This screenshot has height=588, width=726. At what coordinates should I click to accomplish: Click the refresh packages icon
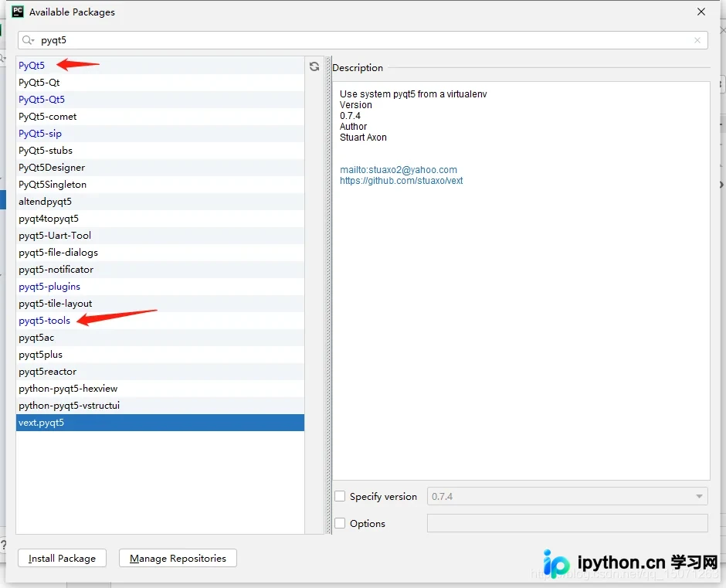coord(314,66)
